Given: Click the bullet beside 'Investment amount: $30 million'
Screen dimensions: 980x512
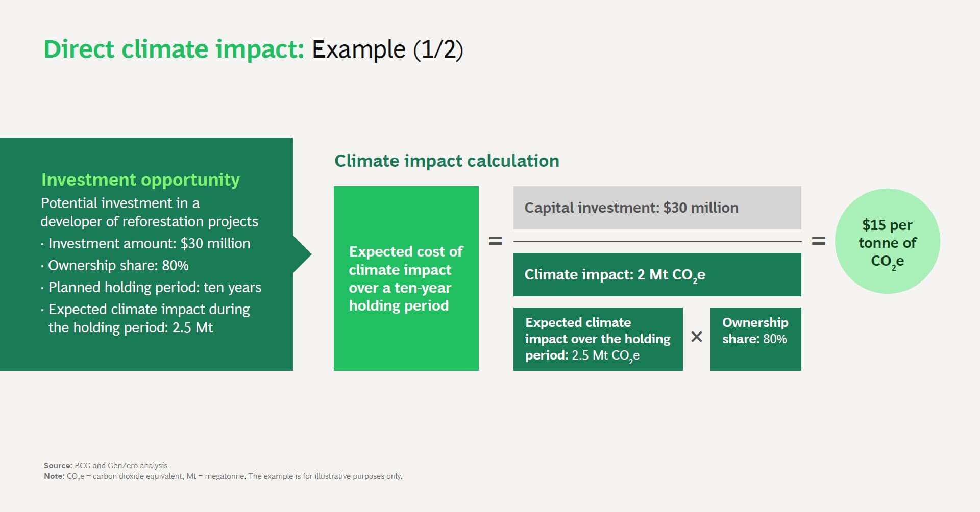Looking at the screenshot, I should (x=43, y=244).
